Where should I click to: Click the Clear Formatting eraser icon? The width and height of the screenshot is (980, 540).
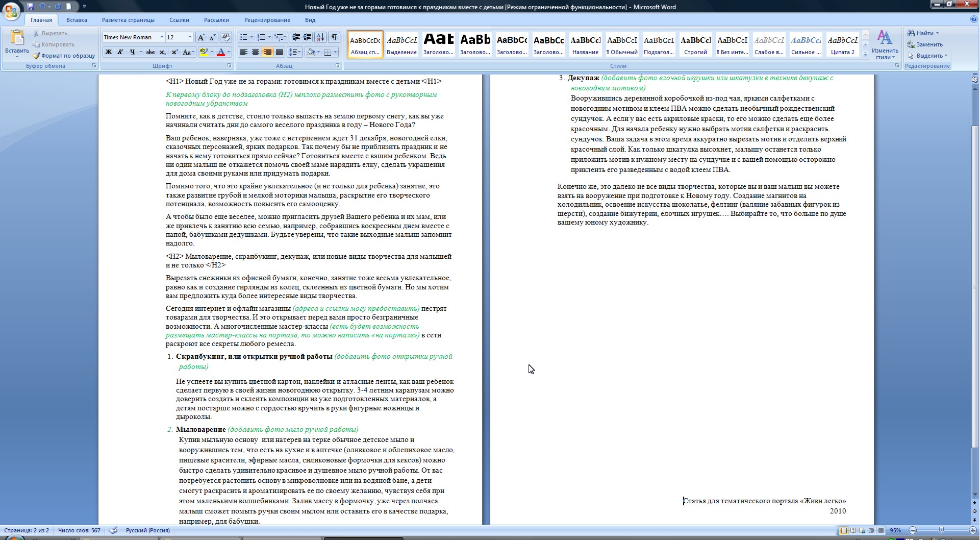click(227, 37)
